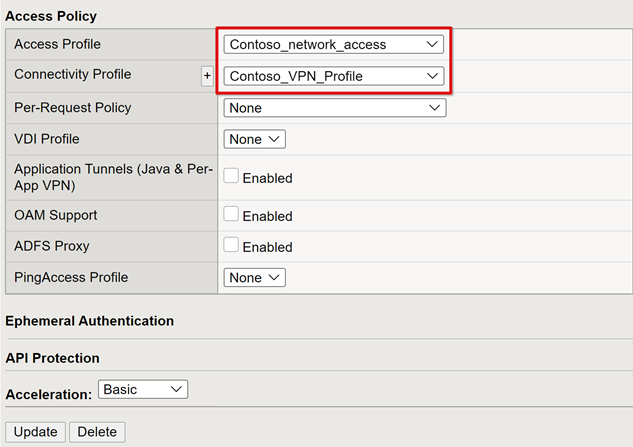This screenshot has height=447, width=633.
Task: Click the Access Profile row label
Action: 57,44
